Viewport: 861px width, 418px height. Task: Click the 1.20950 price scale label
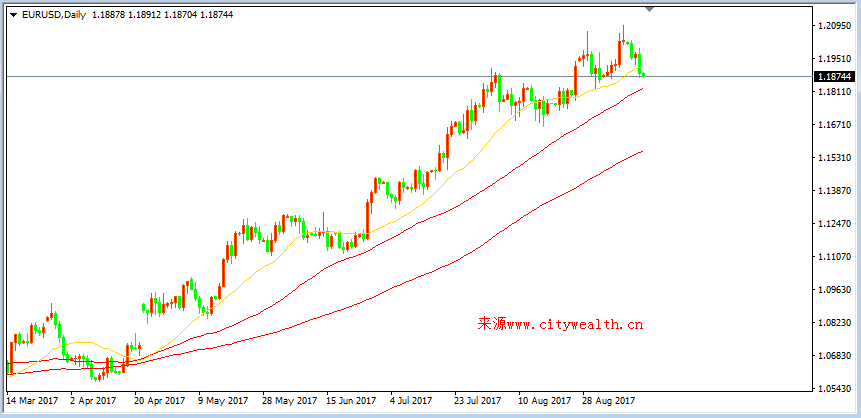(835, 26)
